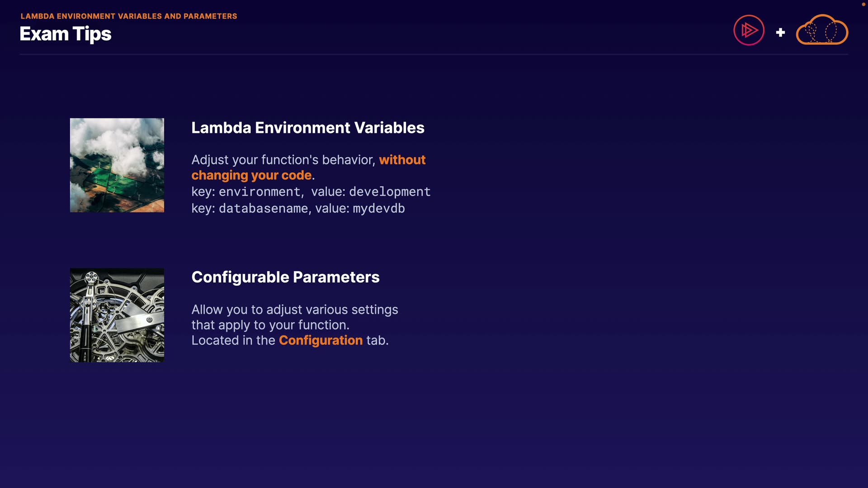
Task: Click "Allow you to adjust various settings" line
Action: point(295,310)
